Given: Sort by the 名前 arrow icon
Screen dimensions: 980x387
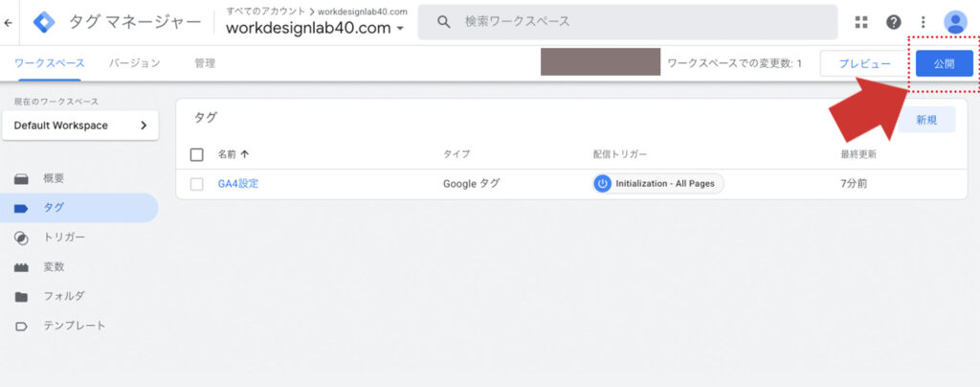Looking at the screenshot, I should [x=244, y=154].
